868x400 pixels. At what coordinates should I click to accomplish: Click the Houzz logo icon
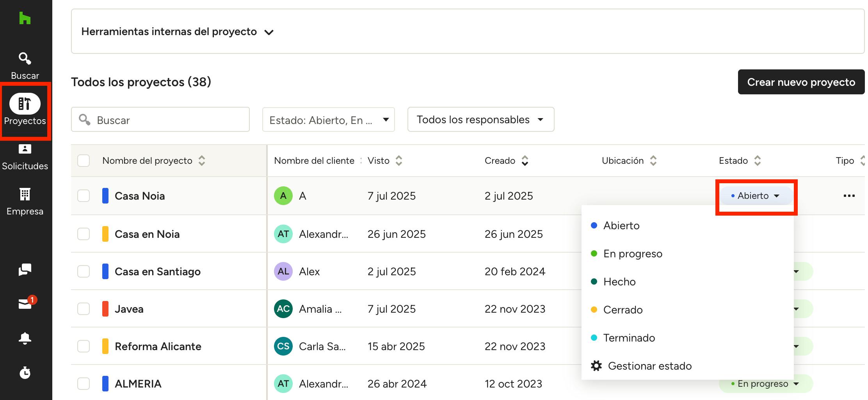(x=25, y=18)
